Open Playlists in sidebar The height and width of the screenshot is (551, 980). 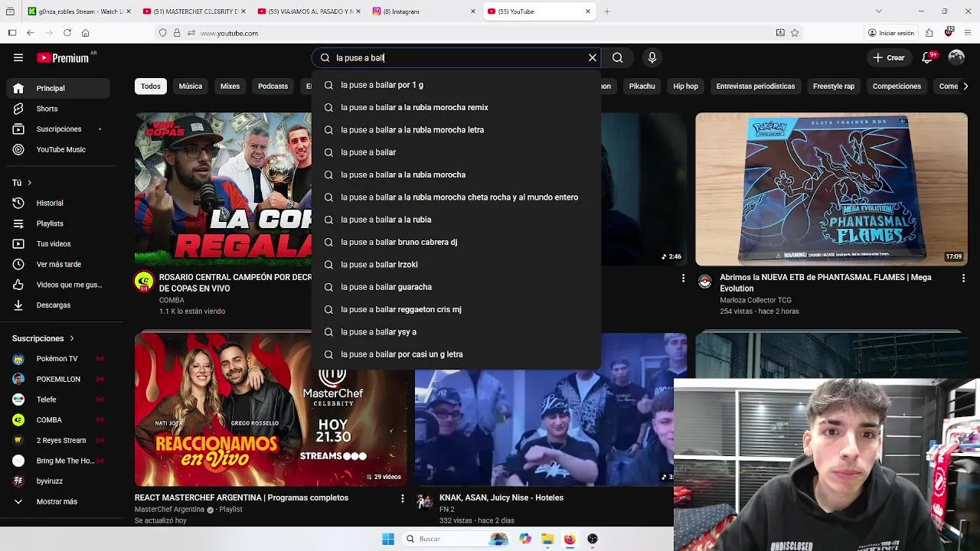58,223
